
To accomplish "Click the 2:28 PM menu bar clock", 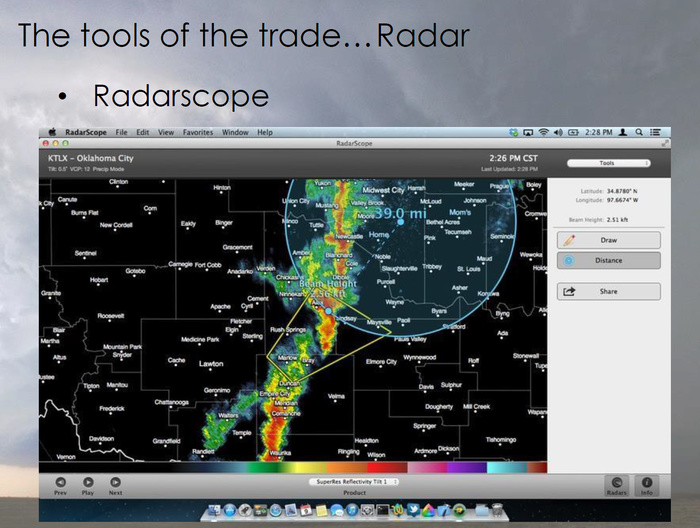I will [x=599, y=132].
